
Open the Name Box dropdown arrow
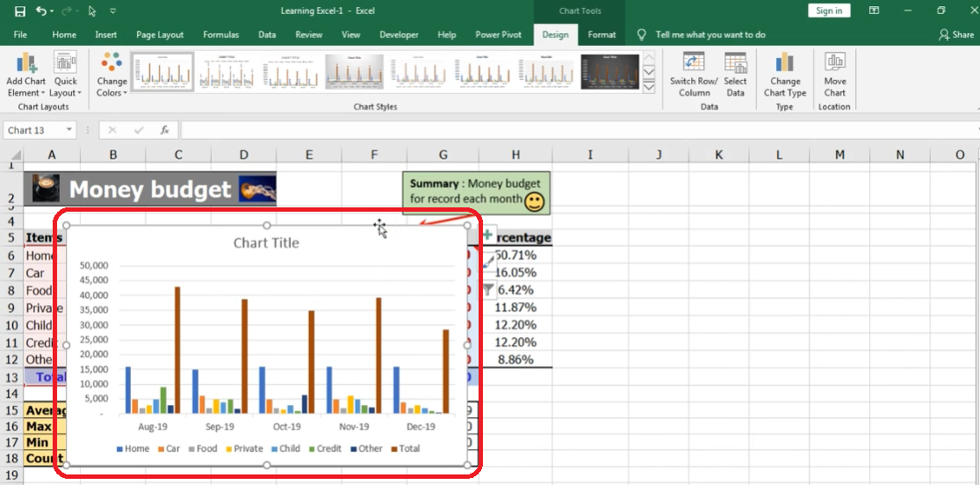click(69, 130)
